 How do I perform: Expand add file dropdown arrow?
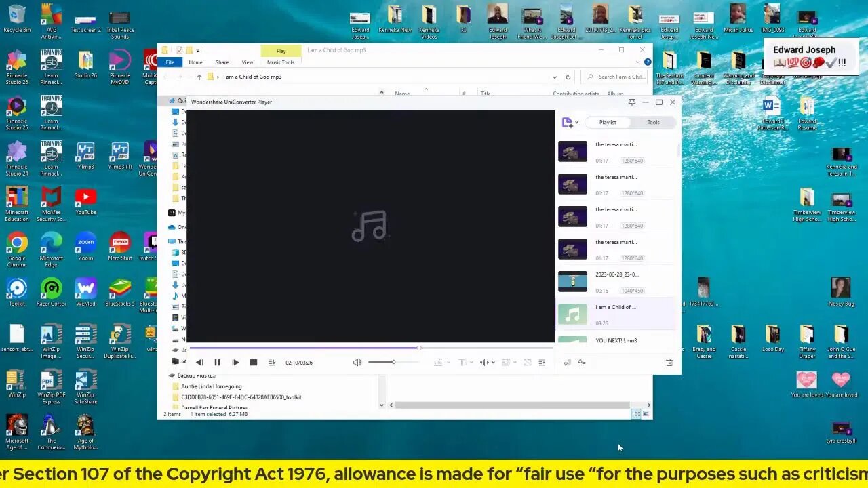click(577, 123)
